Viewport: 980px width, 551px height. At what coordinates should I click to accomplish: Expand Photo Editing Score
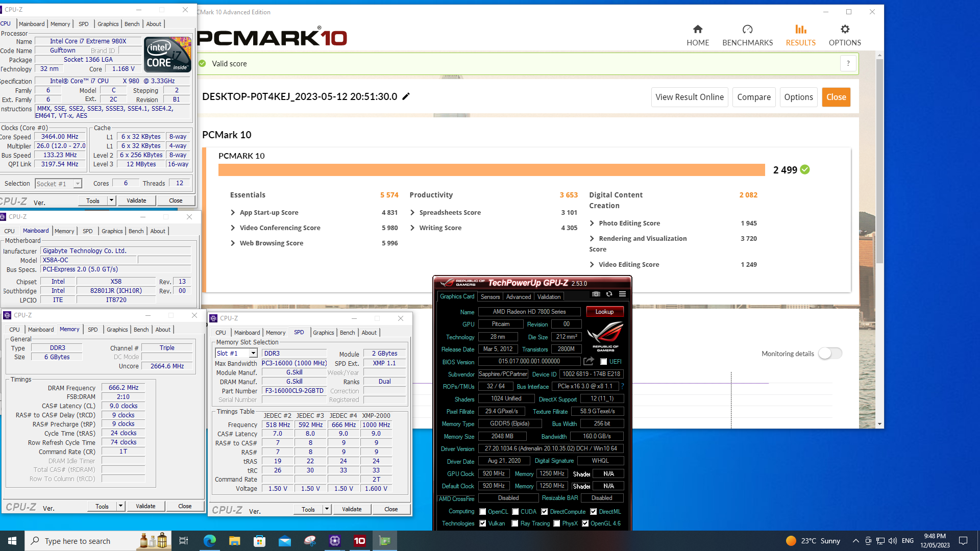pyautogui.click(x=592, y=223)
